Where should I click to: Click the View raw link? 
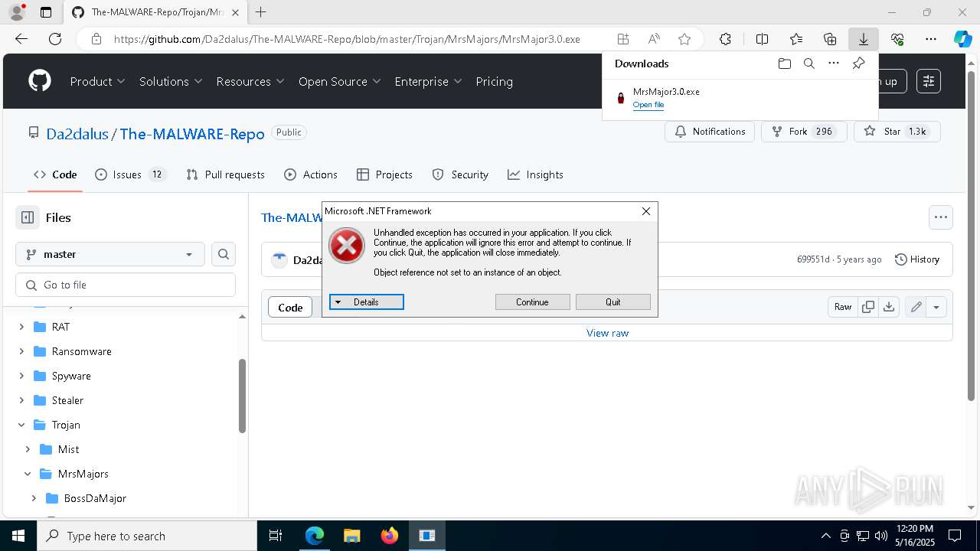[607, 333]
